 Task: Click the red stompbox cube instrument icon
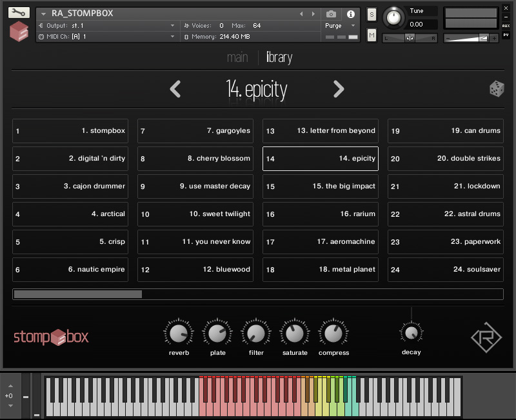coord(19,31)
